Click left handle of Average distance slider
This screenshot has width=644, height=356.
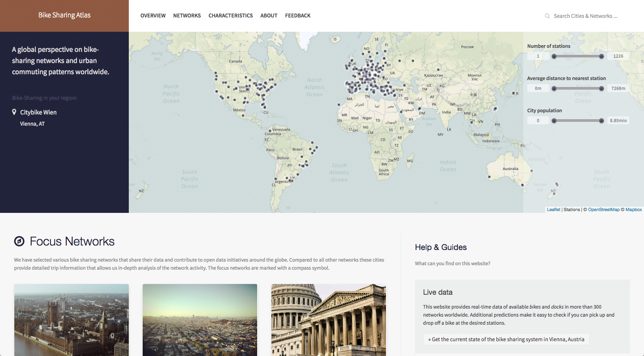(554, 89)
